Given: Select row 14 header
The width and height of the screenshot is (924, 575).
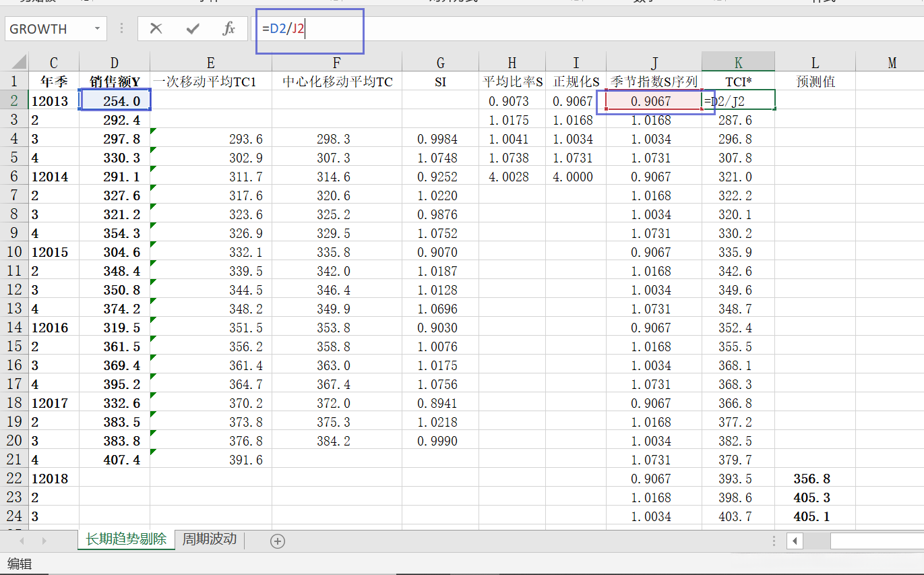Looking at the screenshot, I should point(14,328).
